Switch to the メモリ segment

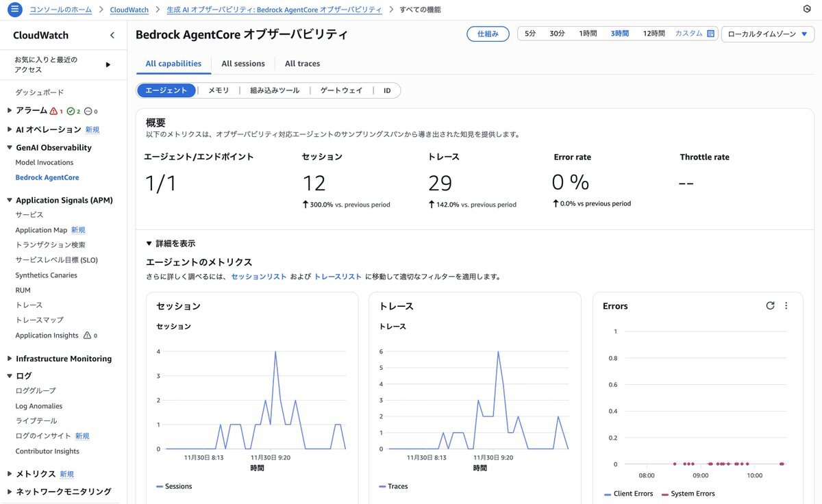pos(219,90)
